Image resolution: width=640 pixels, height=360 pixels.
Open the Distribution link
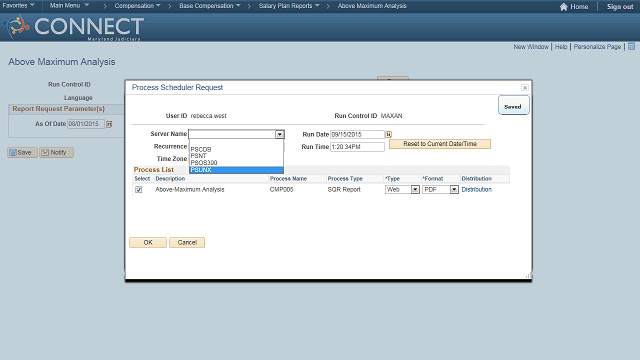[x=476, y=189]
